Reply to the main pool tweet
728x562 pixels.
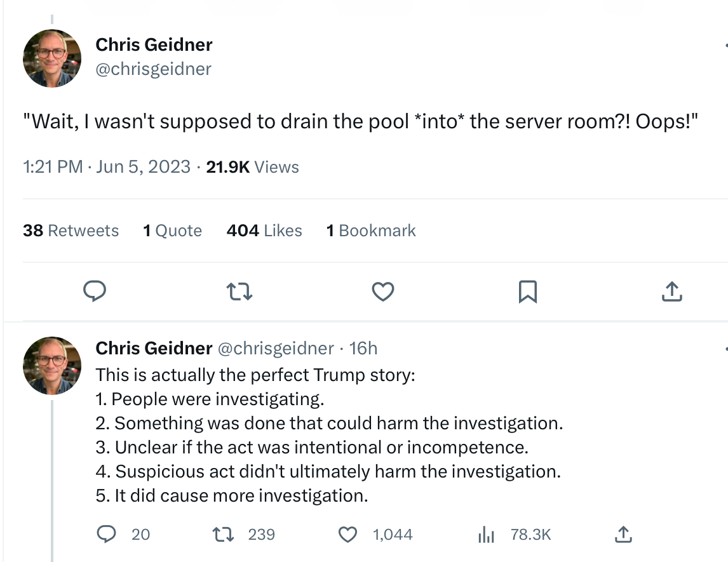click(95, 291)
